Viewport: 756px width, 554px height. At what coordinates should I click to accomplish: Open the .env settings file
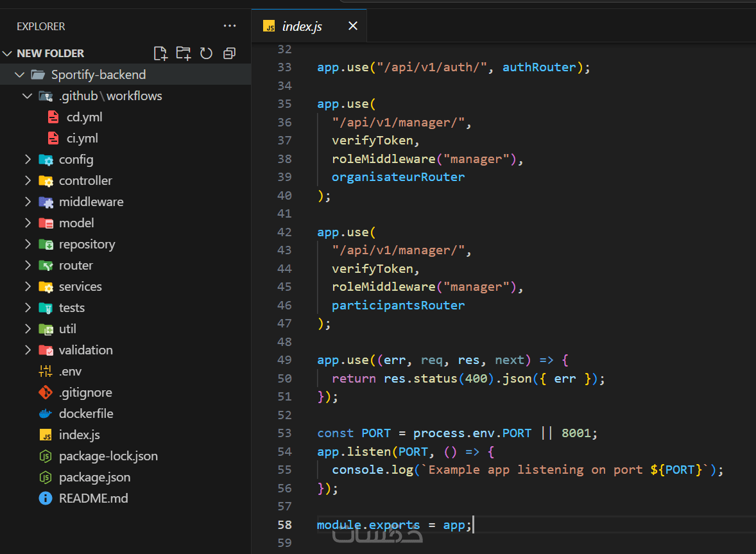[x=70, y=371]
